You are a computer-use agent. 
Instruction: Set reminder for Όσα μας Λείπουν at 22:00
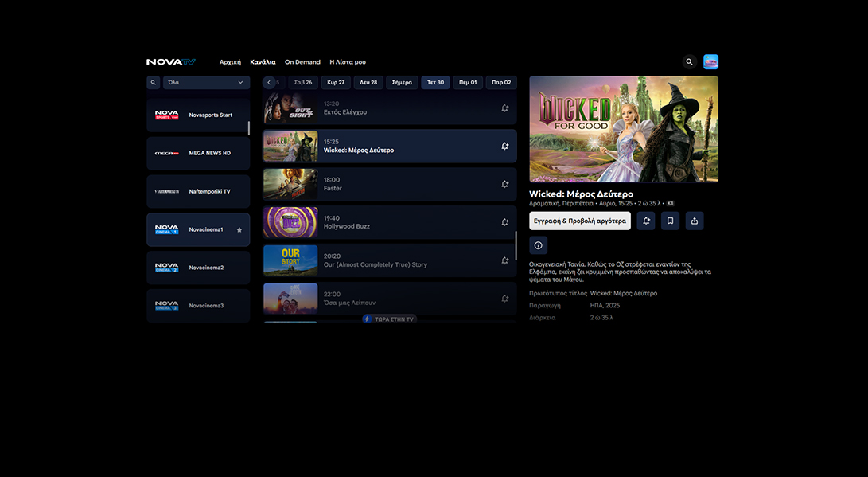pyautogui.click(x=505, y=299)
